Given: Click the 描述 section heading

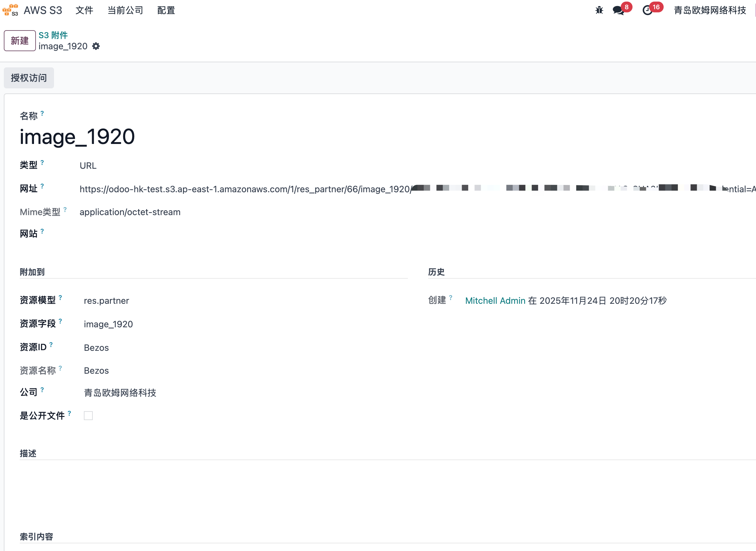Looking at the screenshot, I should (28, 453).
